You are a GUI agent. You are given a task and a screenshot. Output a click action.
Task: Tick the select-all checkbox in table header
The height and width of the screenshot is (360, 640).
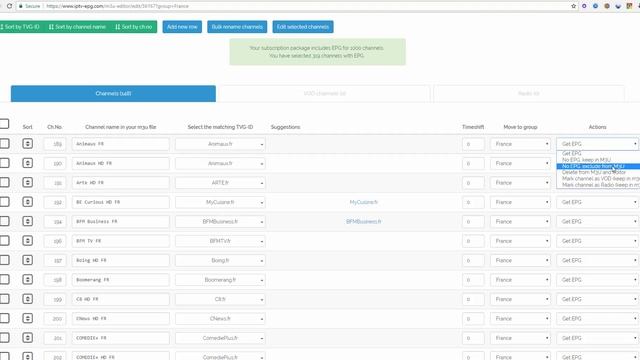[4, 124]
